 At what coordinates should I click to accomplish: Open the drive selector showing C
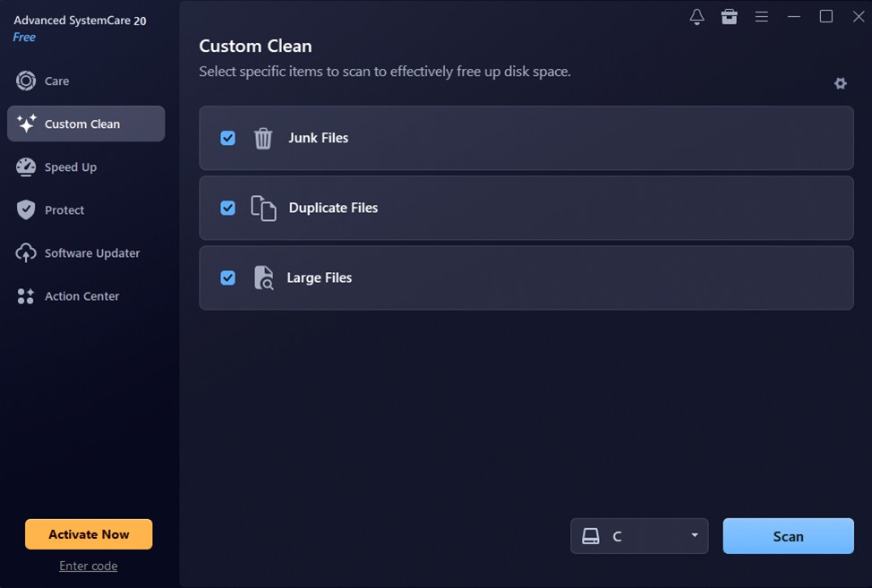pos(639,536)
